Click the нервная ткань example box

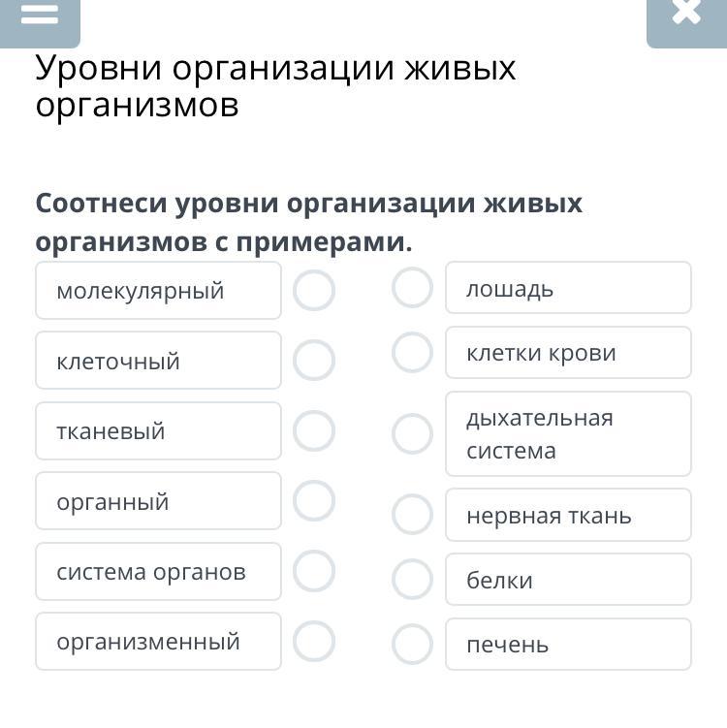(x=568, y=515)
